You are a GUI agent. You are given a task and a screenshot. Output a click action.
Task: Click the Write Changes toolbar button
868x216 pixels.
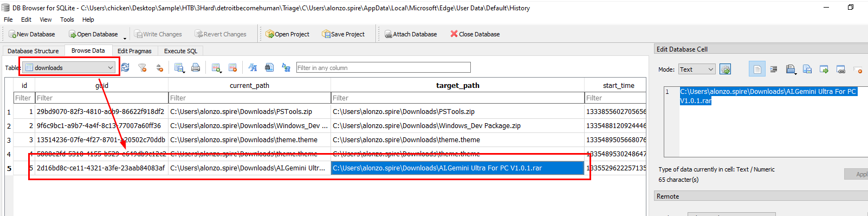(x=158, y=34)
